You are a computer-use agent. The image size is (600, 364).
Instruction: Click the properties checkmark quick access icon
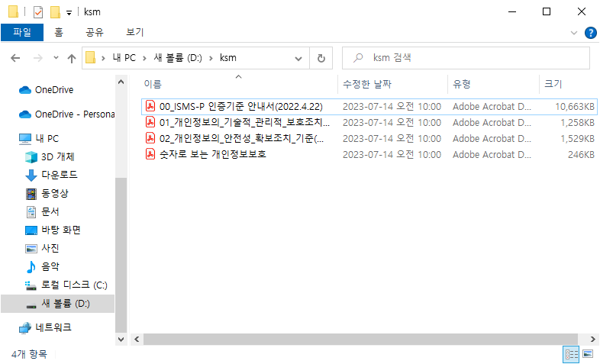click(x=38, y=12)
